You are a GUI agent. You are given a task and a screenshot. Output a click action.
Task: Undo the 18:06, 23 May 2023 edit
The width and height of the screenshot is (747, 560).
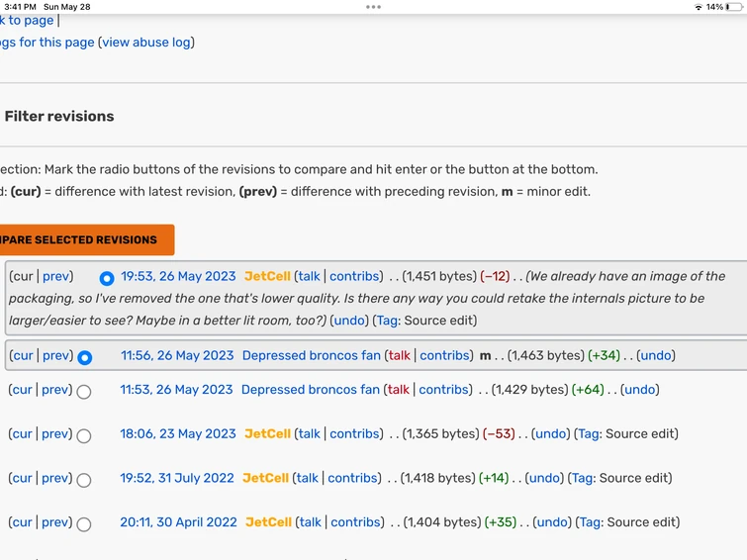pyautogui.click(x=551, y=434)
